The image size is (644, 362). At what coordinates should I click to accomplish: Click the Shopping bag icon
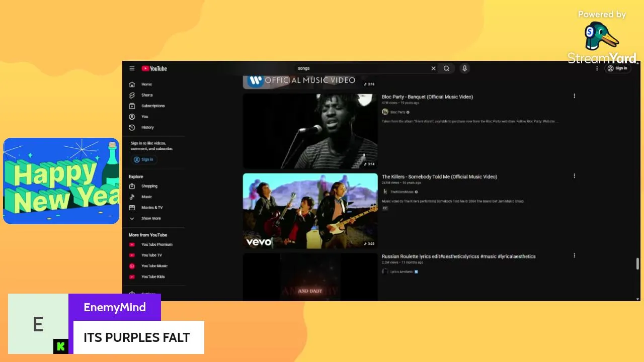[132, 186]
